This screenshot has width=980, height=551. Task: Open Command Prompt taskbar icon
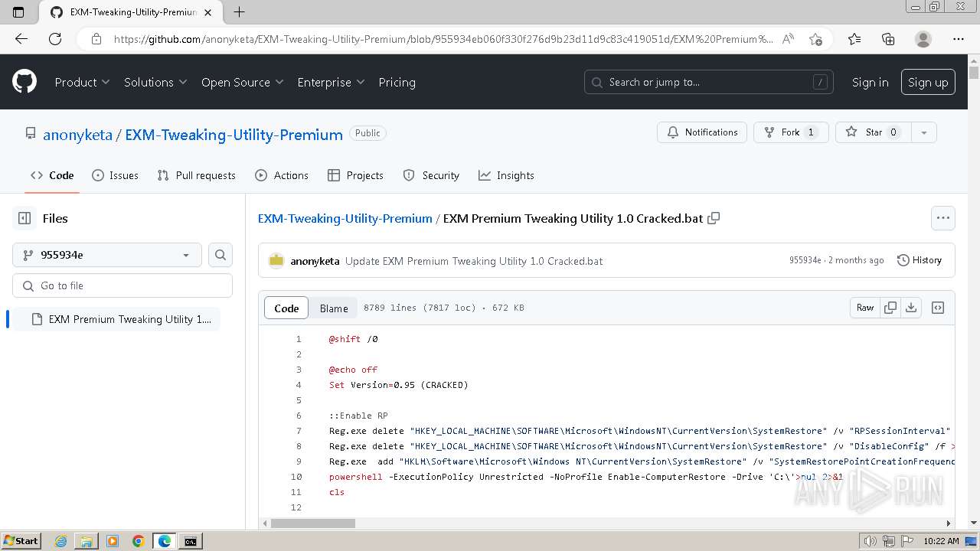[x=190, y=541]
